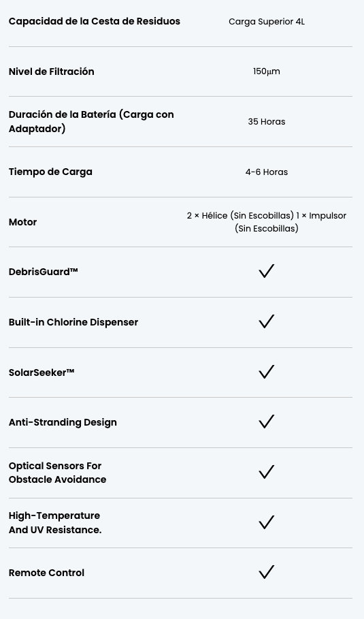
Task: Select the "Tiempo de Carga" label
Action: [x=50, y=172]
